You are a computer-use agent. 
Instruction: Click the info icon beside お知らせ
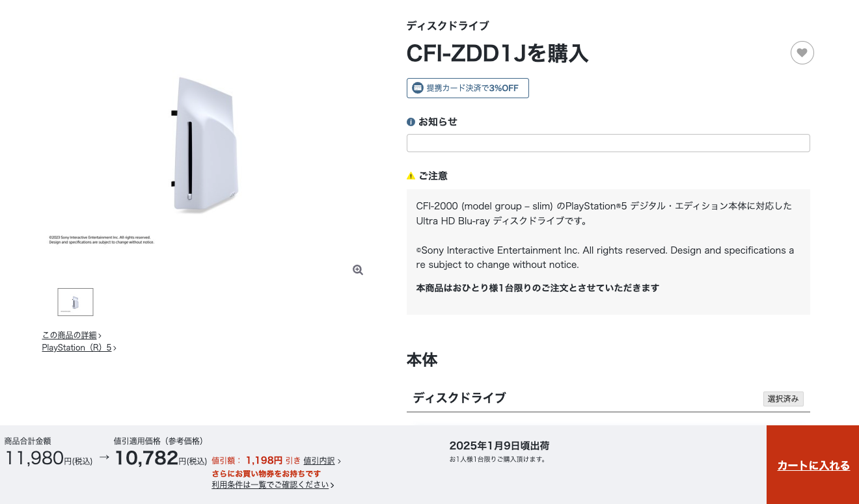[x=409, y=122]
